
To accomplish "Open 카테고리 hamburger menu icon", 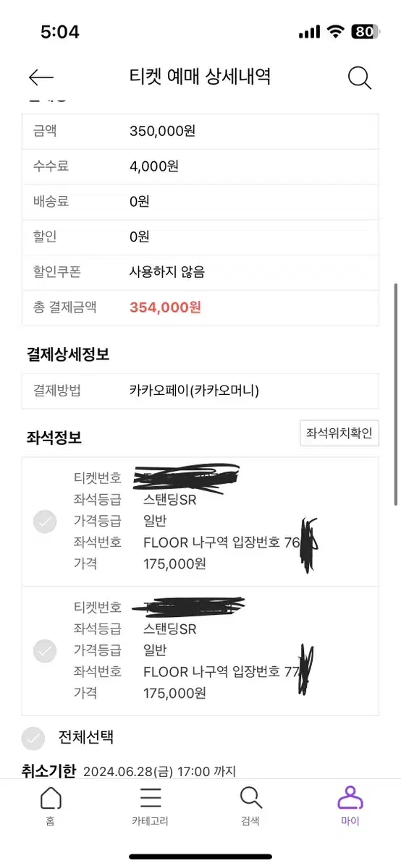I will coord(151,798).
